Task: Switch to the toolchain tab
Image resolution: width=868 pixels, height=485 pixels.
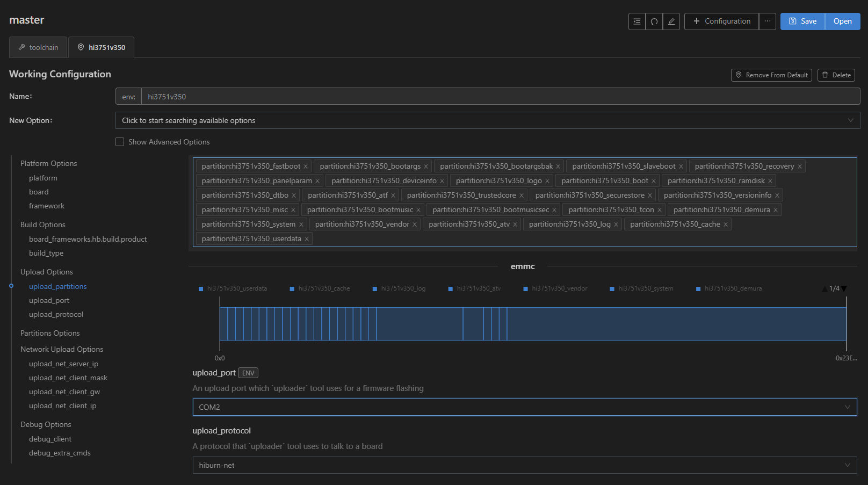Action: coord(38,47)
